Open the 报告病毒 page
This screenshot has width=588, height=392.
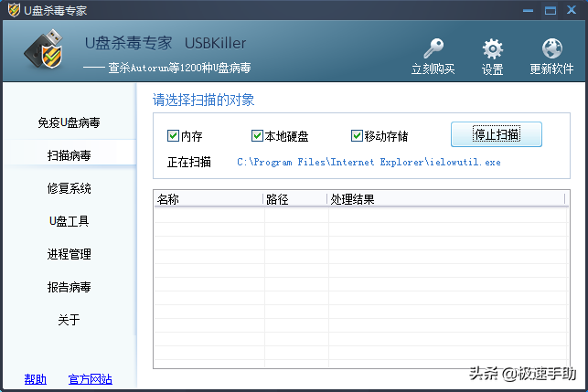coord(69,287)
